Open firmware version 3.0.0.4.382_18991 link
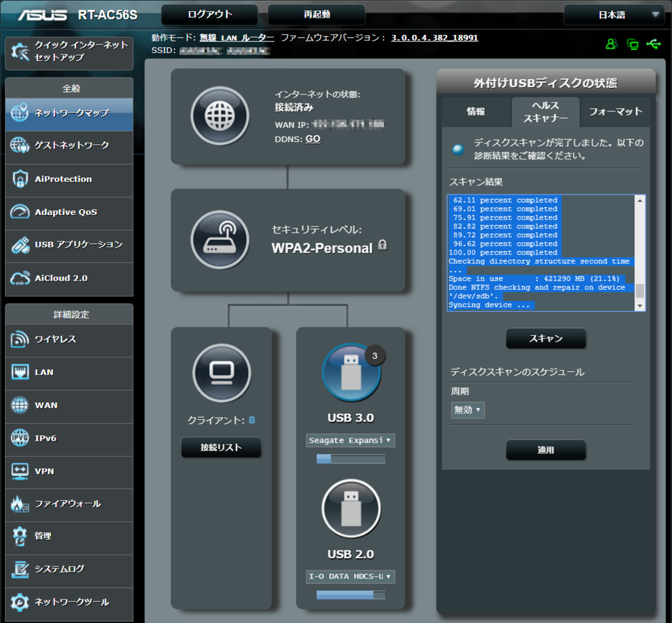The height and width of the screenshot is (623, 672). click(x=434, y=37)
